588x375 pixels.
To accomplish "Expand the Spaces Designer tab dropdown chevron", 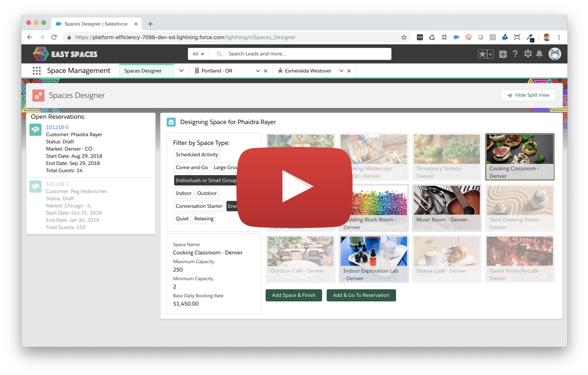I will pyautogui.click(x=181, y=71).
